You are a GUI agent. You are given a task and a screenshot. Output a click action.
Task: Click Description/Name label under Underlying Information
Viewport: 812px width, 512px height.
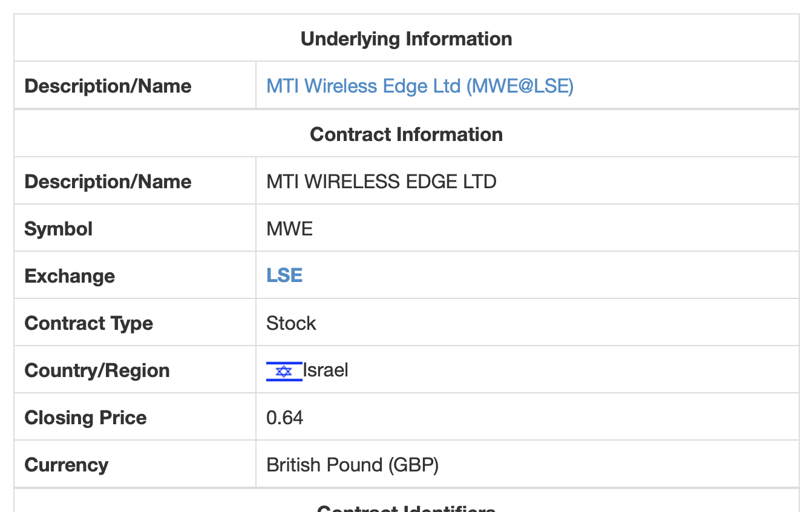tap(108, 86)
